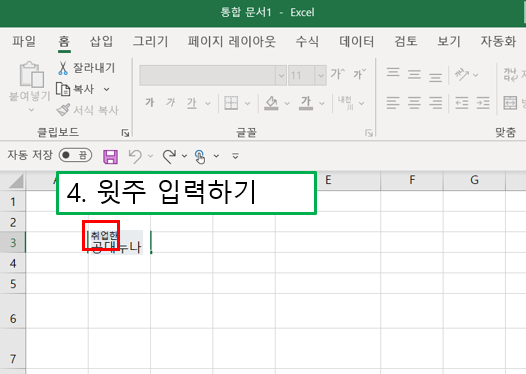Center text horizontally
Viewport: 526px width, 374px height.
click(x=414, y=103)
